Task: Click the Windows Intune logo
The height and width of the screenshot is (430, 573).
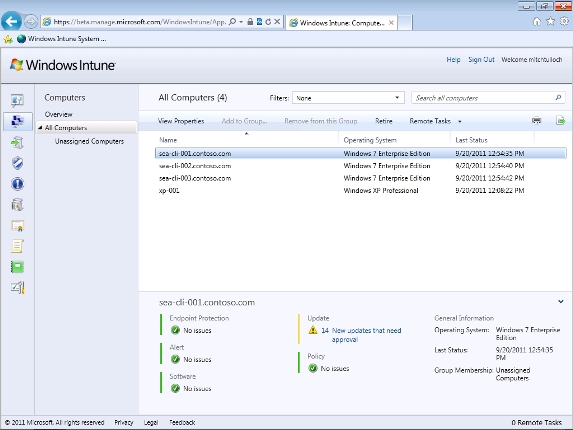Action: point(63,65)
